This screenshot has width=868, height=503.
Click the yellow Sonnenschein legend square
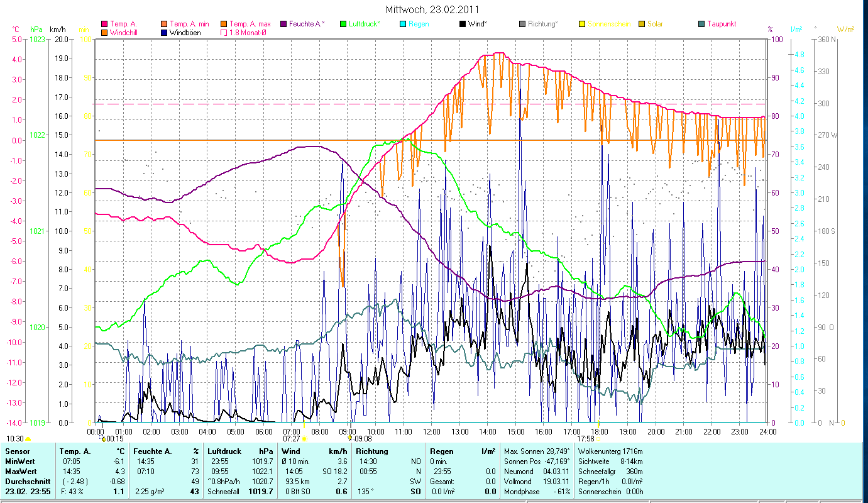point(582,24)
